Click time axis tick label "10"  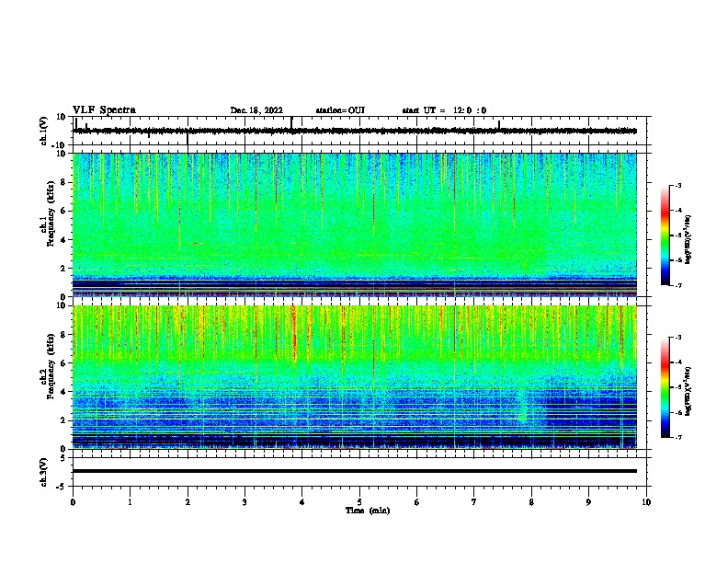[x=646, y=502]
